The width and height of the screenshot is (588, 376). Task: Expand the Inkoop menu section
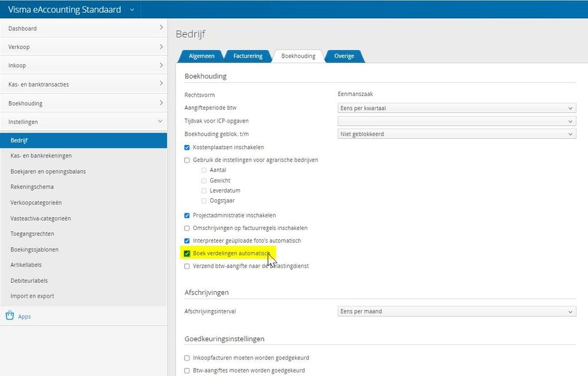click(84, 65)
